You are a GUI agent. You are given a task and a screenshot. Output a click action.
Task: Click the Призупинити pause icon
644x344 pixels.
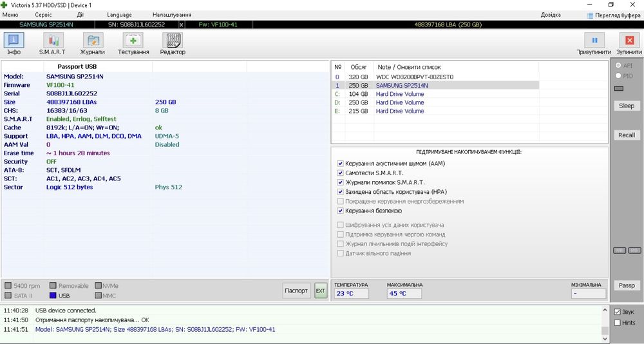pos(594,41)
